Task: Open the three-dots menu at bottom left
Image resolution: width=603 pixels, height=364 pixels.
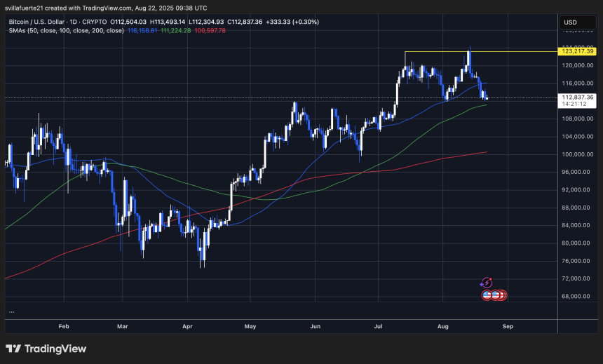Action: (11, 311)
